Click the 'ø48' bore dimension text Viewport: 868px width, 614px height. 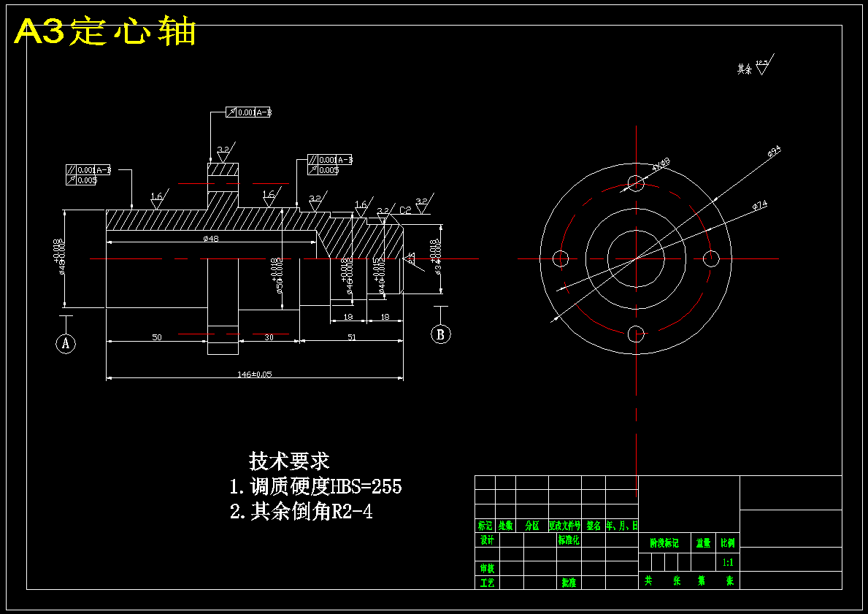click(x=211, y=239)
